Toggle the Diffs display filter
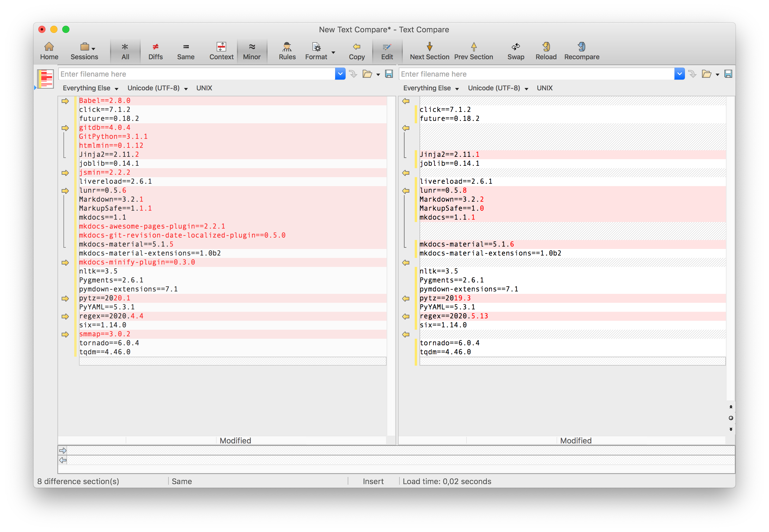The width and height of the screenshot is (769, 532). tap(155, 51)
